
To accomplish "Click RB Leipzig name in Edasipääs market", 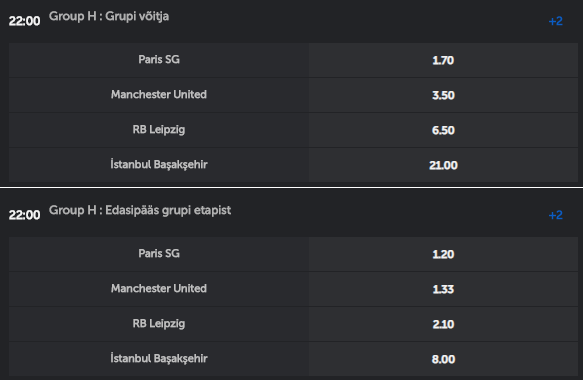I will [x=159, y=324].
